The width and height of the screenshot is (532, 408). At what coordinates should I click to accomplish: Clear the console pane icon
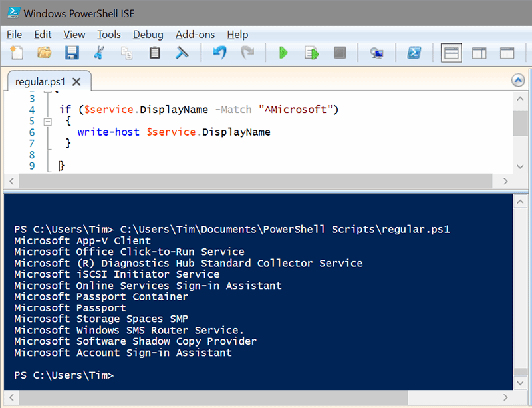[182, 53]
